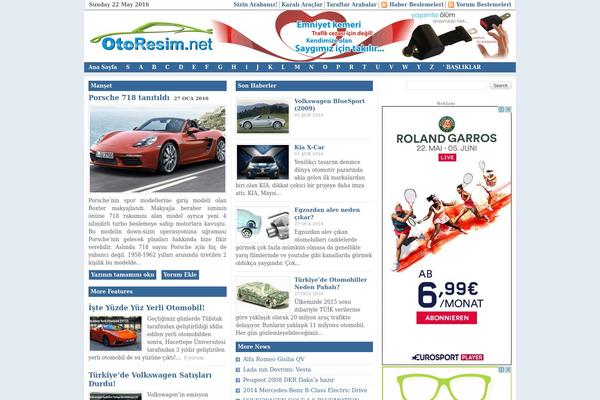Click the Manşet section header
Image resolution: width=600 pixels, height=400 pixels.
tap(157, 86)
